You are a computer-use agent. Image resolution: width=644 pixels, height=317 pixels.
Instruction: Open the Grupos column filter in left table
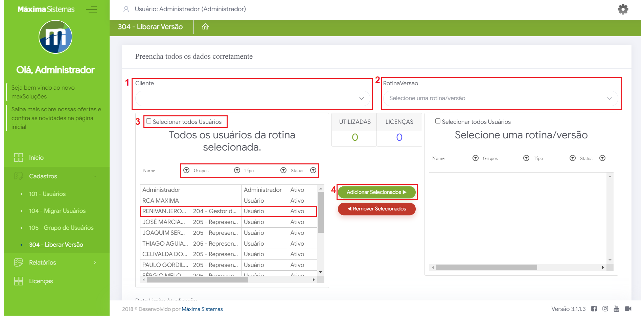pyautogui.click(x=237, y=171)
